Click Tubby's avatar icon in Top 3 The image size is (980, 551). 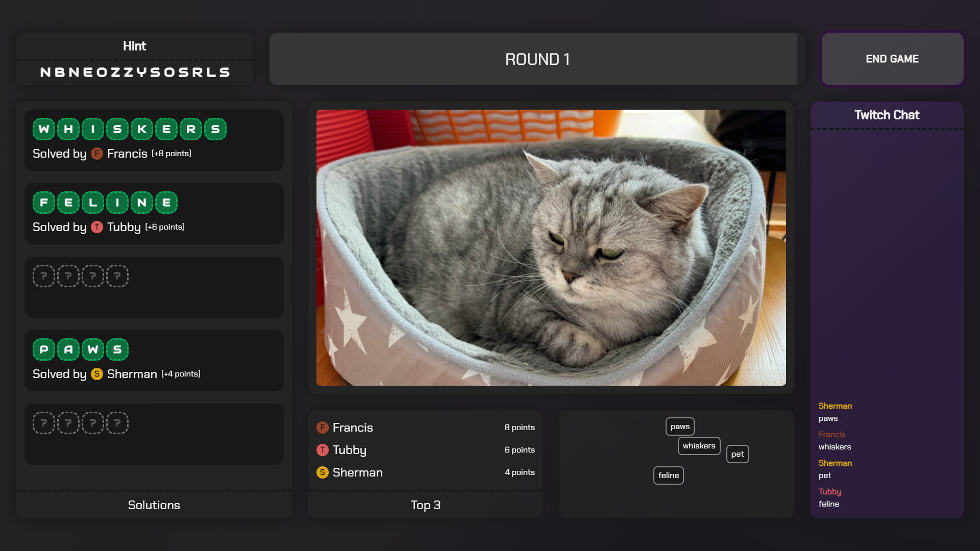click(x=322, y=450)
